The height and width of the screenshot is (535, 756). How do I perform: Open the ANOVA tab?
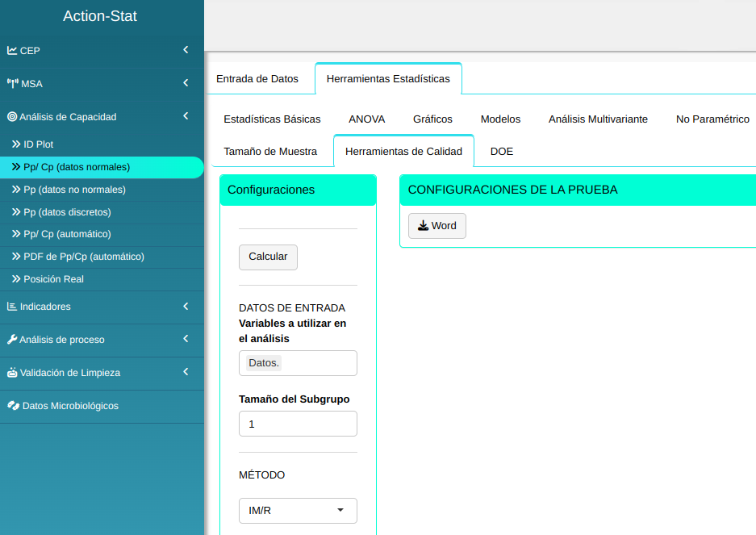tap(366, 119)
